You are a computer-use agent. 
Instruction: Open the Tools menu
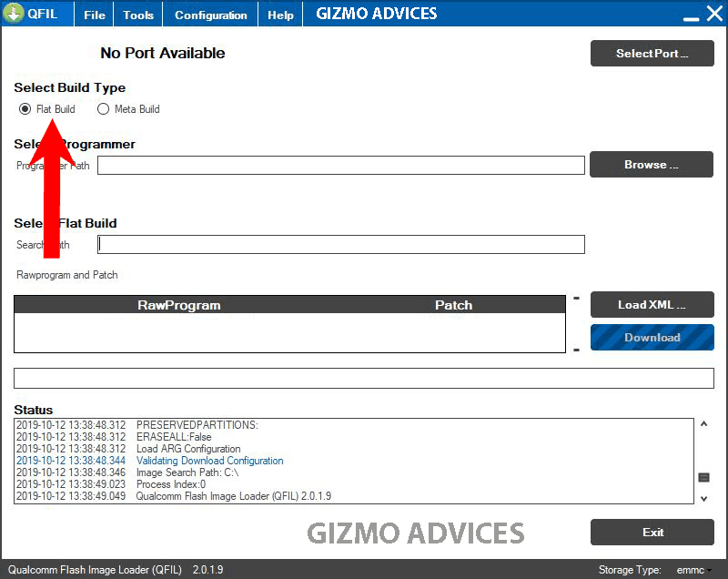click(138, 15)
